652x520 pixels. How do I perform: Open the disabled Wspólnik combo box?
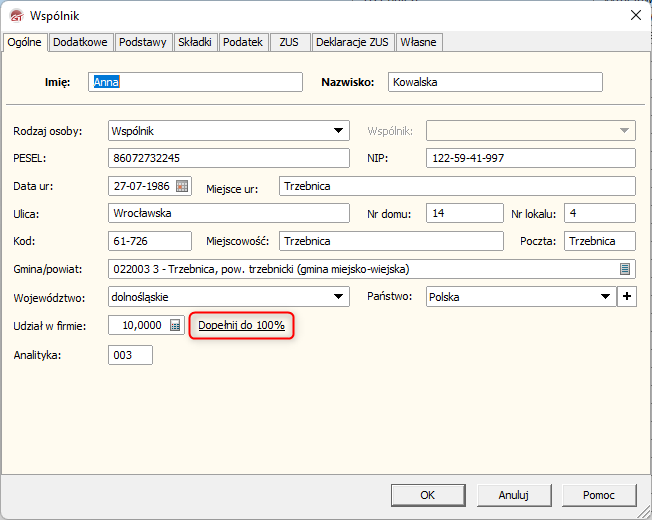(531, 131)
